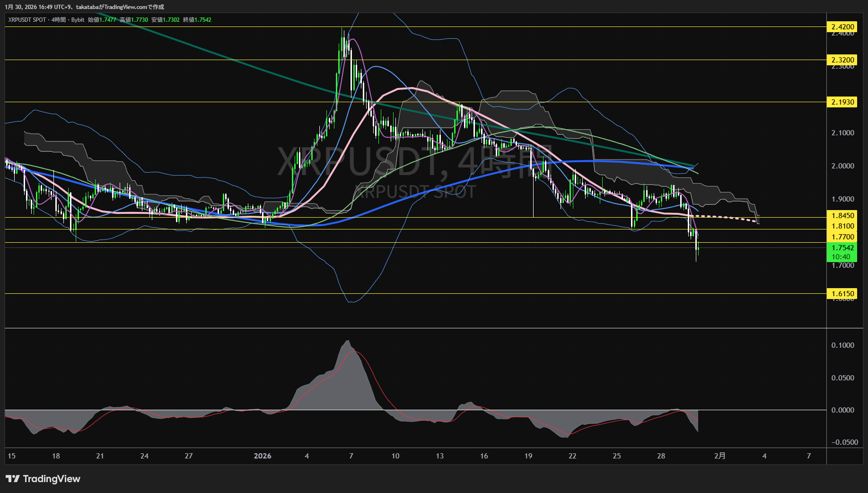Click the XRPUSDT SPOT symbol title
The height and width of the screenshot is (493, 868).
click(x=27, y=20)
